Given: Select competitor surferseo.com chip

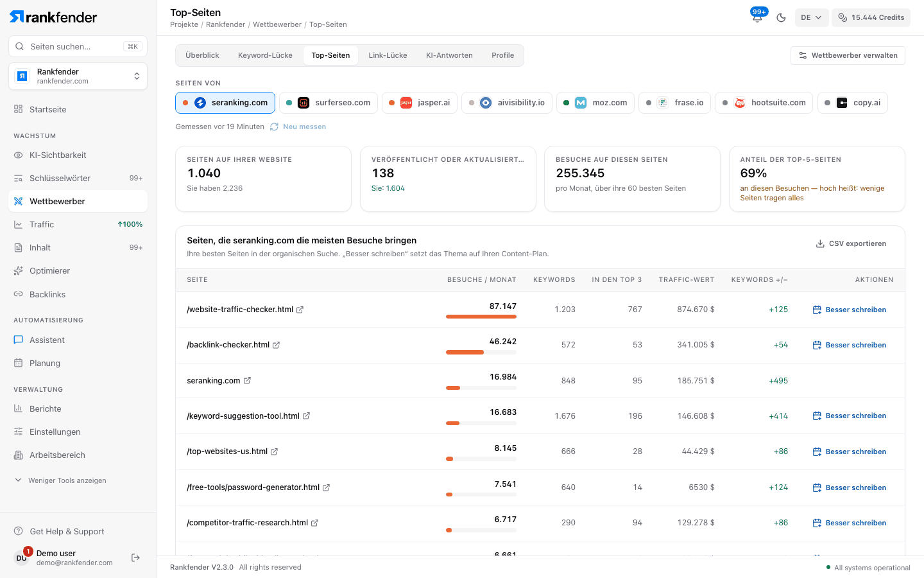Looking at the screenshot, I should (329, 103).
